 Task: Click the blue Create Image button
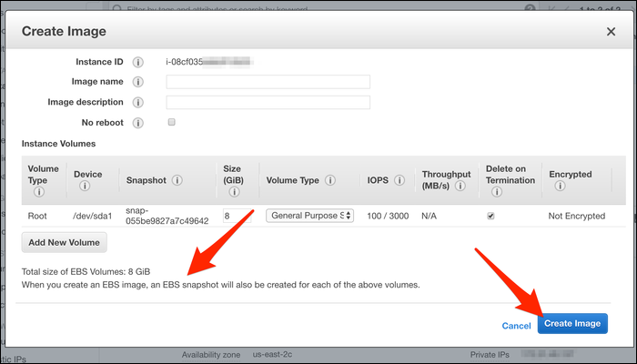pyautogui.click(x=572, y=323)
